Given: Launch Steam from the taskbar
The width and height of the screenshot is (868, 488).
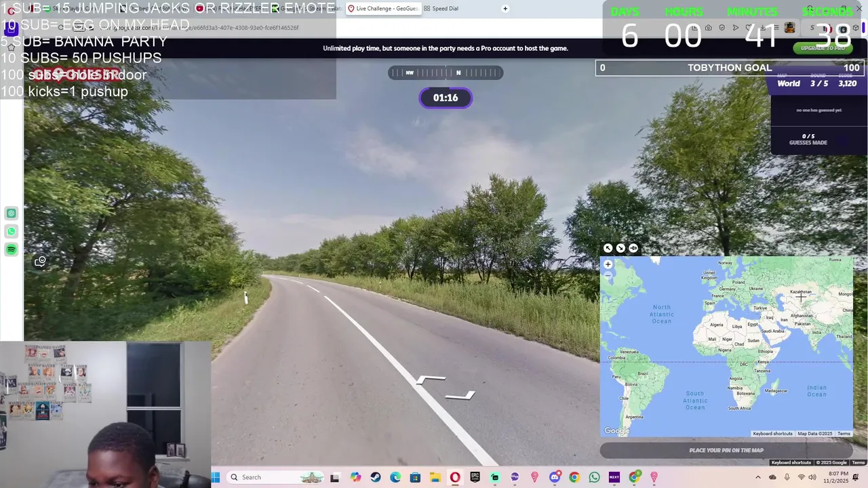Looking at the screenshot, I should (376, 478).
